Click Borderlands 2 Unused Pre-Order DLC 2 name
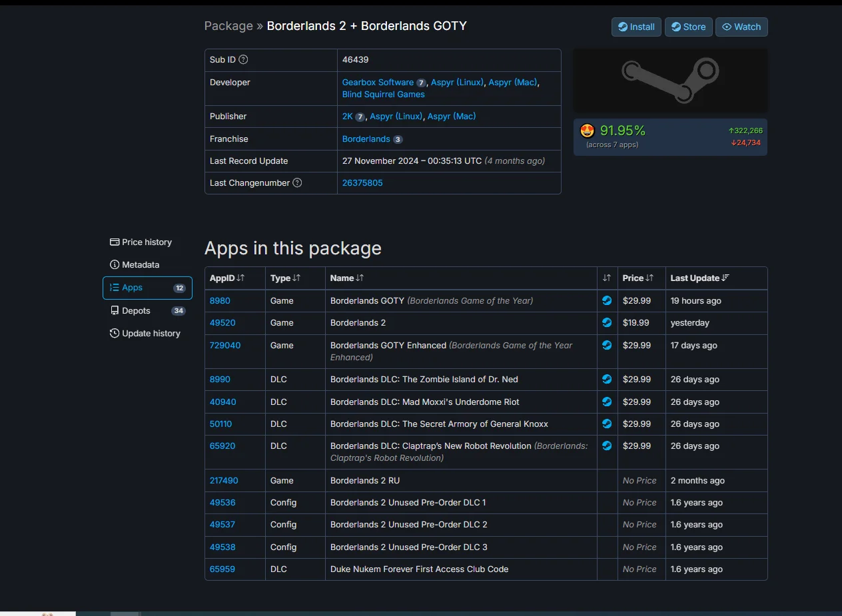The height and width of the screenshot is (616, 842). (x=409, y=524)
